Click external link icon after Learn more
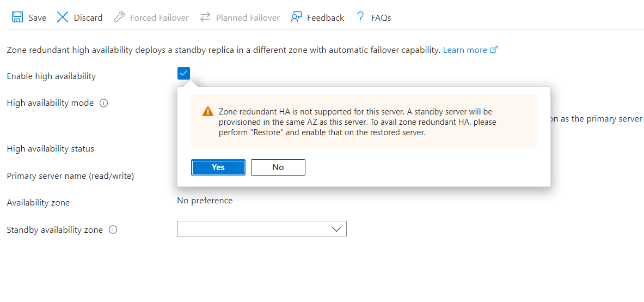This screenshot has width=644, height=302. [494, 50]
